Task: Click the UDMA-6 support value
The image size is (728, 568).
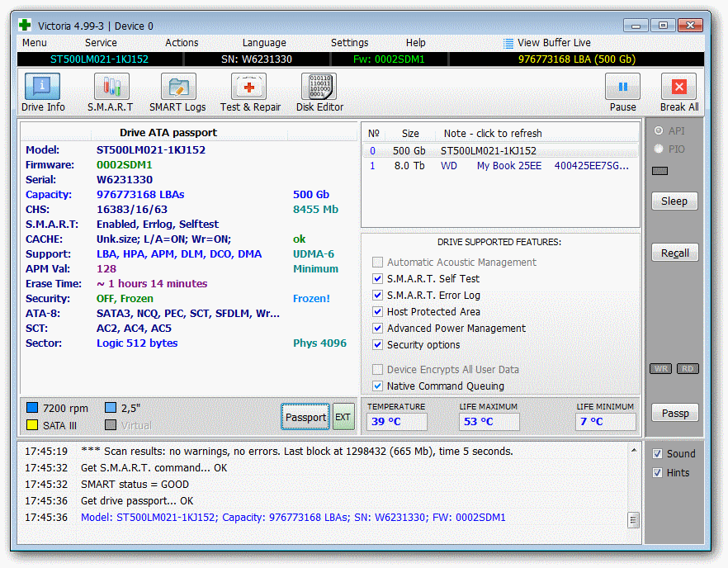Action: [x=314, y=254]
